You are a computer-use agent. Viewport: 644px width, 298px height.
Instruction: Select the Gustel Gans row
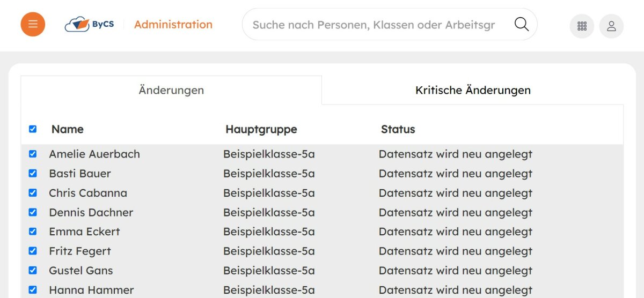tap(322, 271)
